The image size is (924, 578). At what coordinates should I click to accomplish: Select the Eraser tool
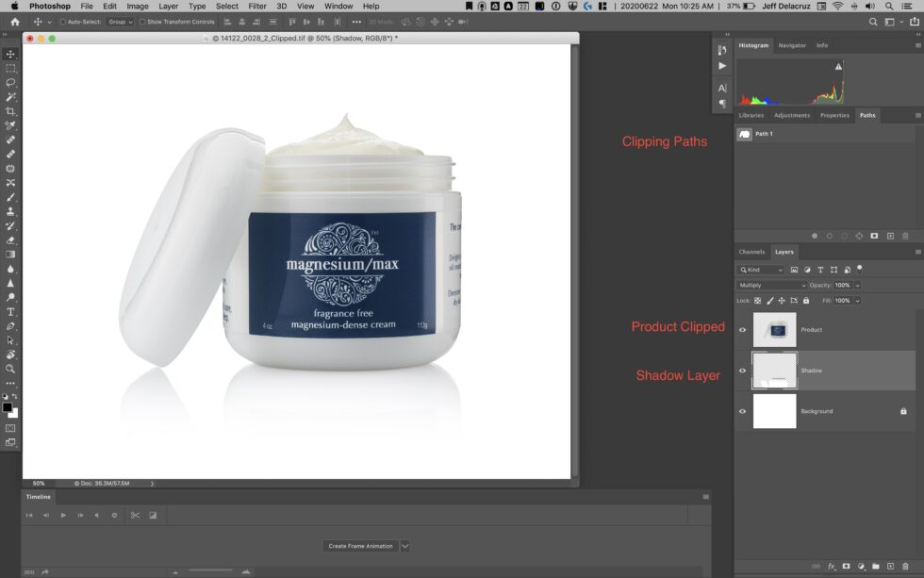click(10, 240)
